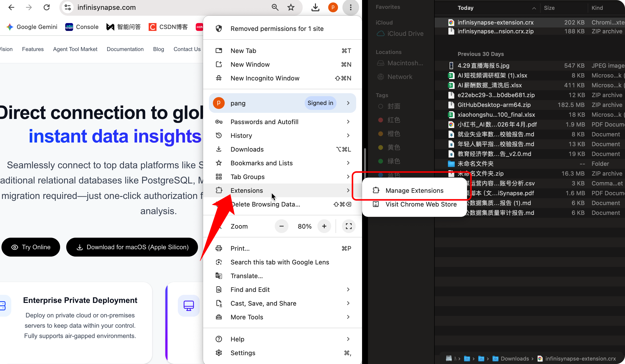
Task: Expand the Help submenu
Action: [x=282, y=339]
